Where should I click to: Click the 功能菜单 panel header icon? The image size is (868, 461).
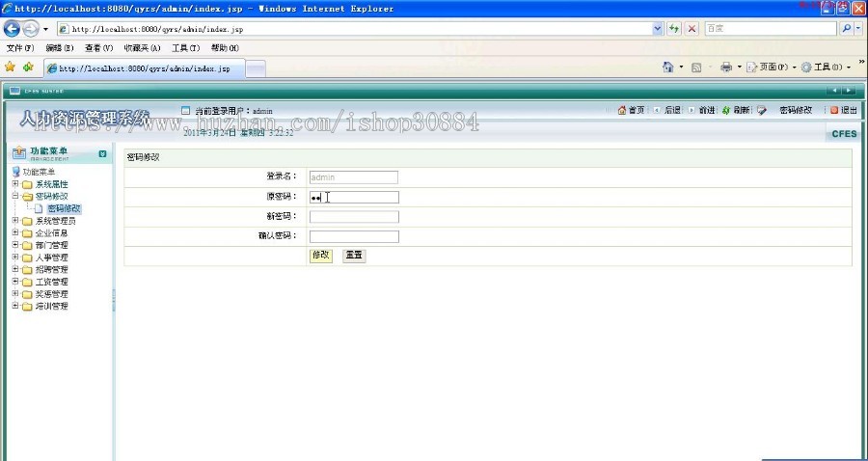(x=19, y=152)
